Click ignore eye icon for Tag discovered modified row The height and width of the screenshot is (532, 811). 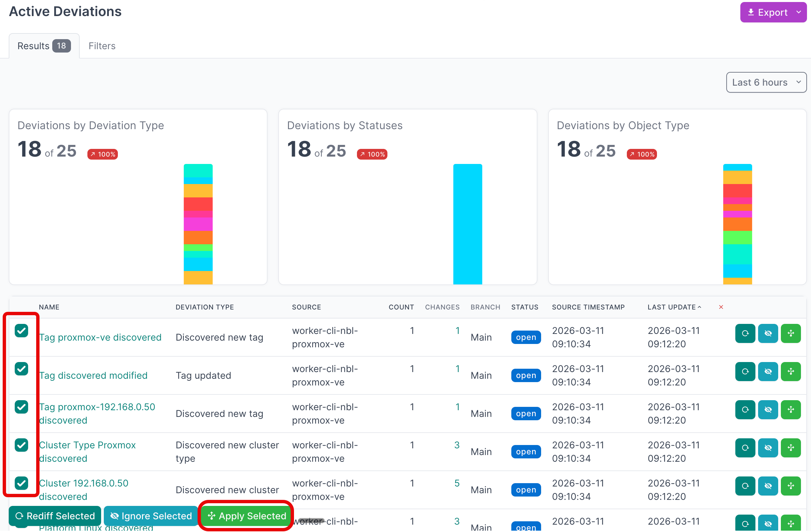pyautogui.click(x=768, y=371)
